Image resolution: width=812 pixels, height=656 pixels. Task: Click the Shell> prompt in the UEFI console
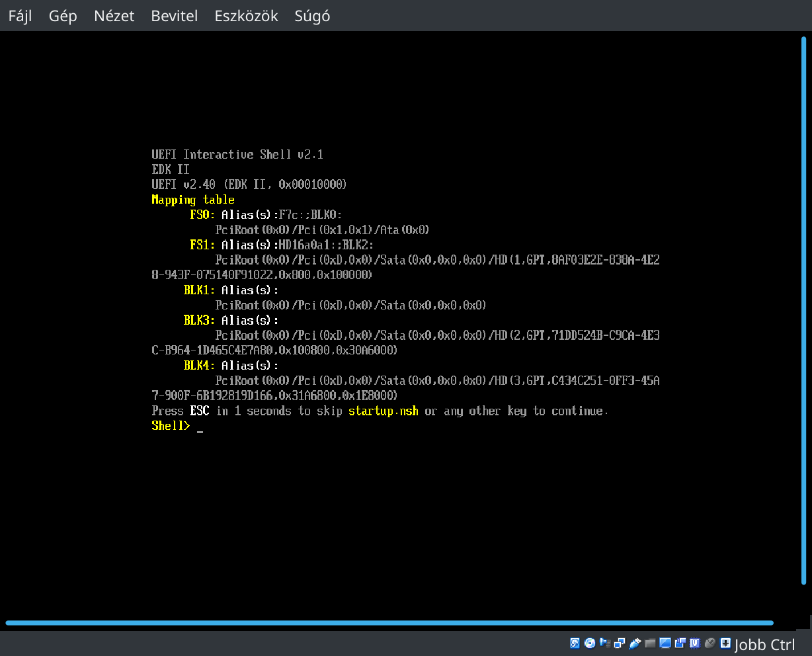tap(171, 426)
